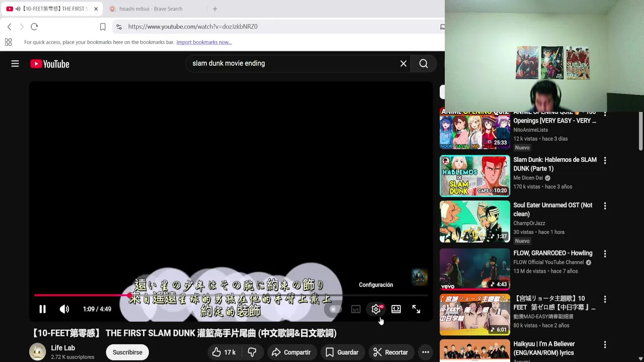644x362 pixels.
Task: Like the video (17 k)
Action: (224, 352)
